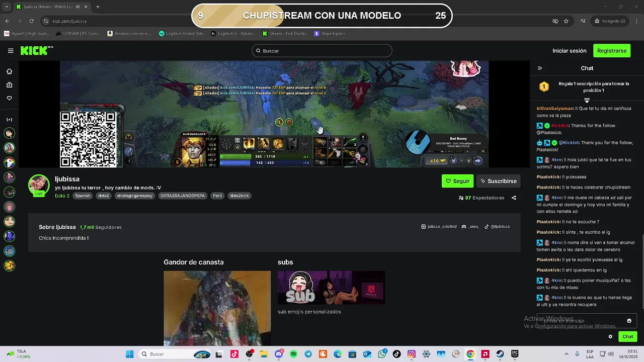This screenshot has width=644, height=362.
Task: Click third-party cookies eye icon
Action: (555, 21)
